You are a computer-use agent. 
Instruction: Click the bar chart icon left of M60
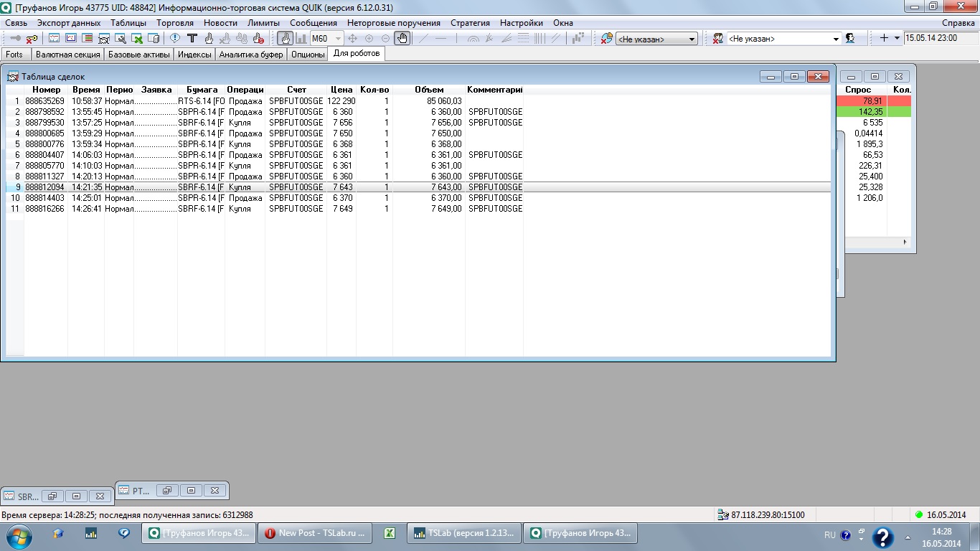click(301, 38)
